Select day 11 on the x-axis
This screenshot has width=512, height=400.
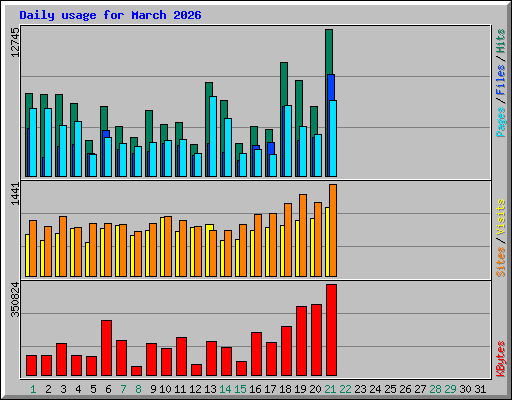click(180, 389)
